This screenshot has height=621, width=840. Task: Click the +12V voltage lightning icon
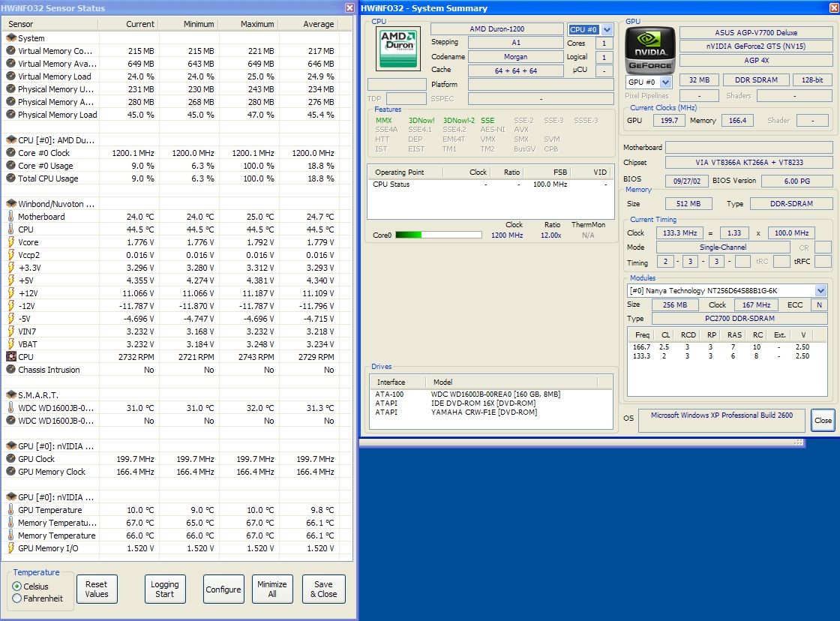tap(10, 293)
